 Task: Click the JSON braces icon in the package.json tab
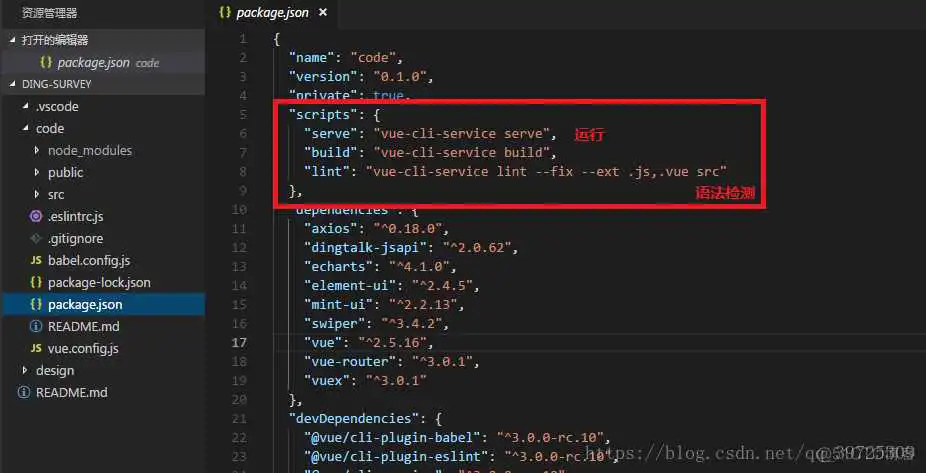(224, 12)
